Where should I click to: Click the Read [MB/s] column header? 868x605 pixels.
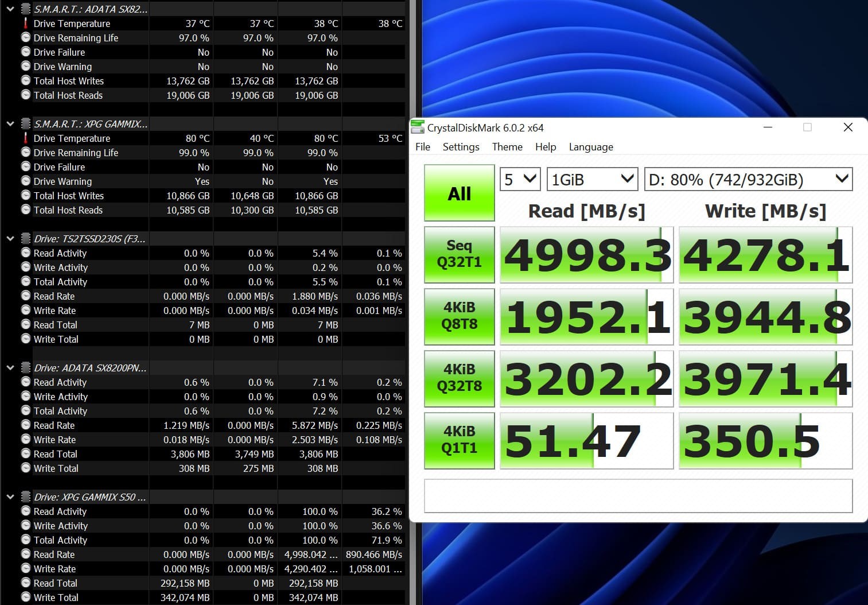click(x=586, y=211)
